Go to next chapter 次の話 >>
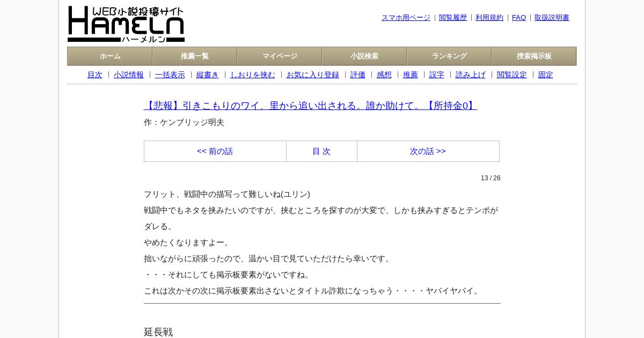This screenshot has width=644, height=338. click(x=428, y=151)
